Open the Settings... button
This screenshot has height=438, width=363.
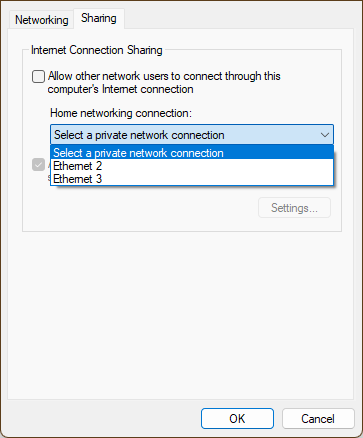click(294, 208)
